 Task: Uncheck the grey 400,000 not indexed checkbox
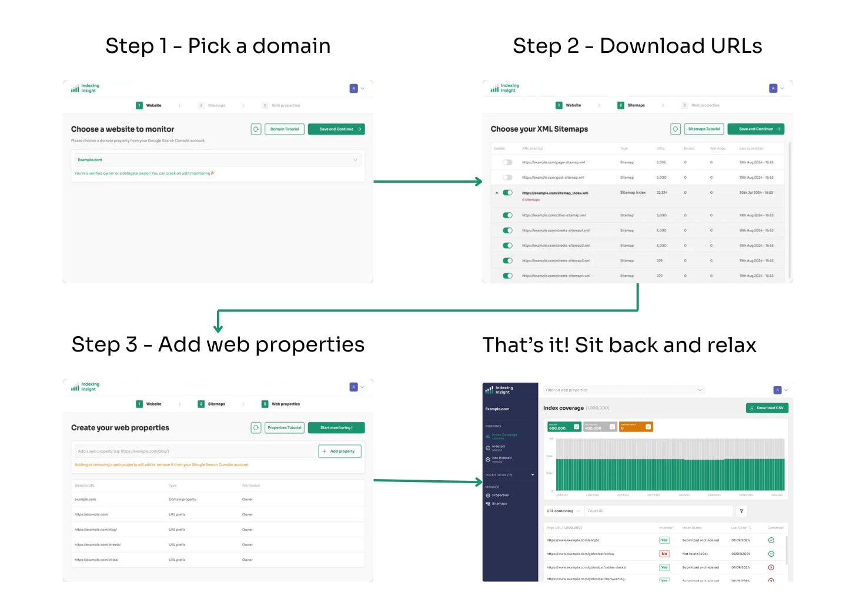click(612, 427)
